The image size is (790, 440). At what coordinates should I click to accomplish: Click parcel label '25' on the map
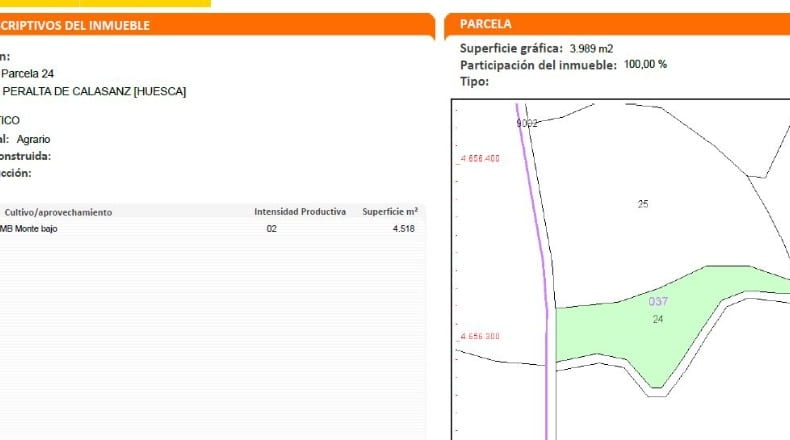(x=643, y=204)
